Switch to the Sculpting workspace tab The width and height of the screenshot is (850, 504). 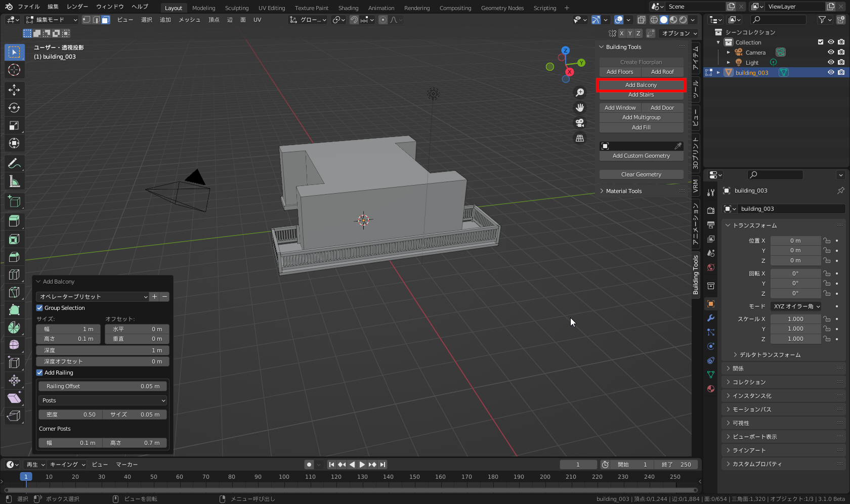click(236, 8)
